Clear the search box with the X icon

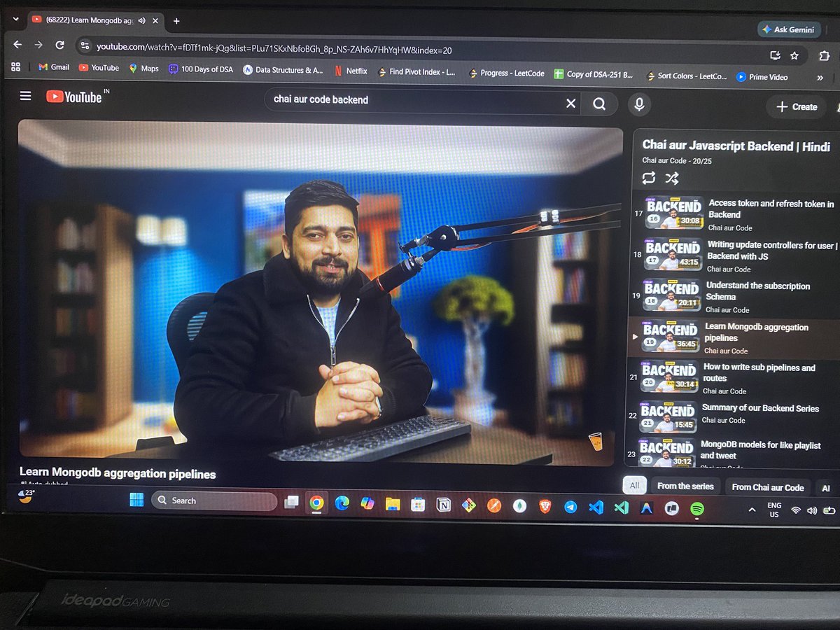point(570,104)
